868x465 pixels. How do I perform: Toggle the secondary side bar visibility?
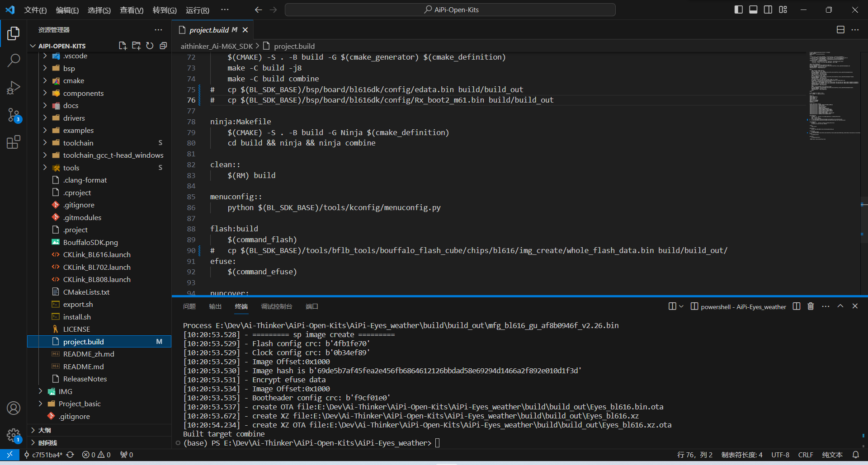coord(768,9)
